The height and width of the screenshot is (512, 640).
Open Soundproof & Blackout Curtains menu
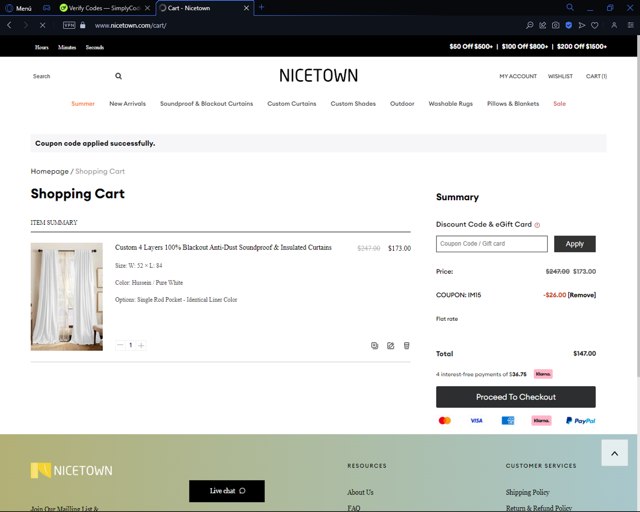[x=207, y=104]
